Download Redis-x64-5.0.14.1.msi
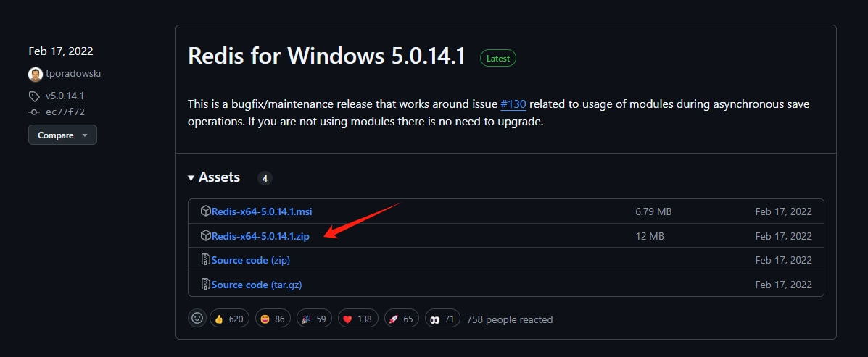The width and height of the screenshot is (868, 357). pos(262,211)
